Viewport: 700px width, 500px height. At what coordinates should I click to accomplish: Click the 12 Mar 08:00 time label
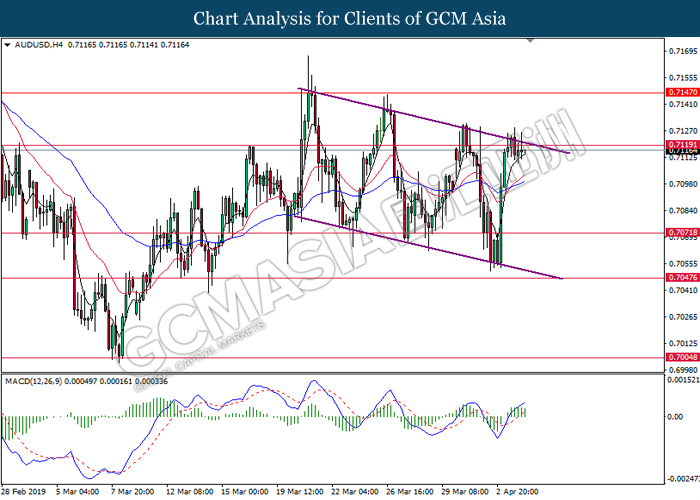click(189, 492)
